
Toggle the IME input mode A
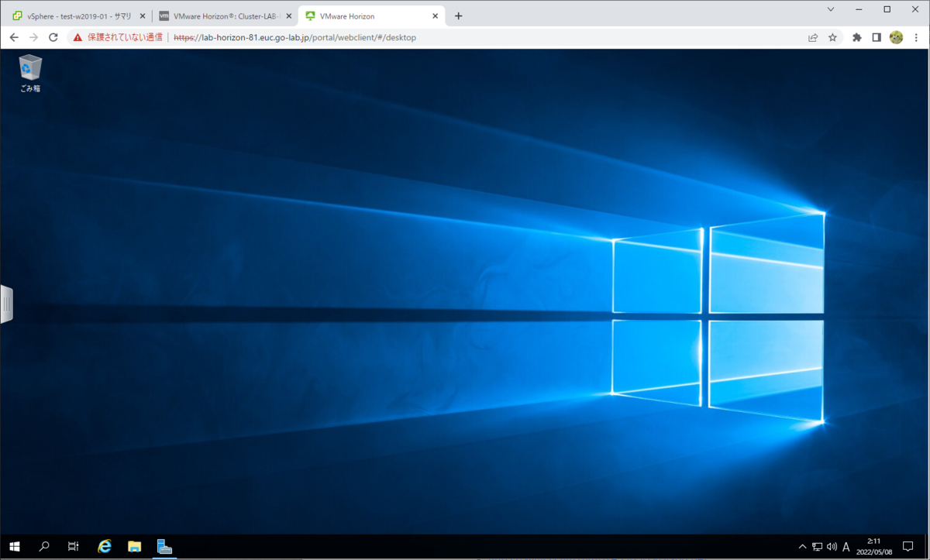(846, 547)
